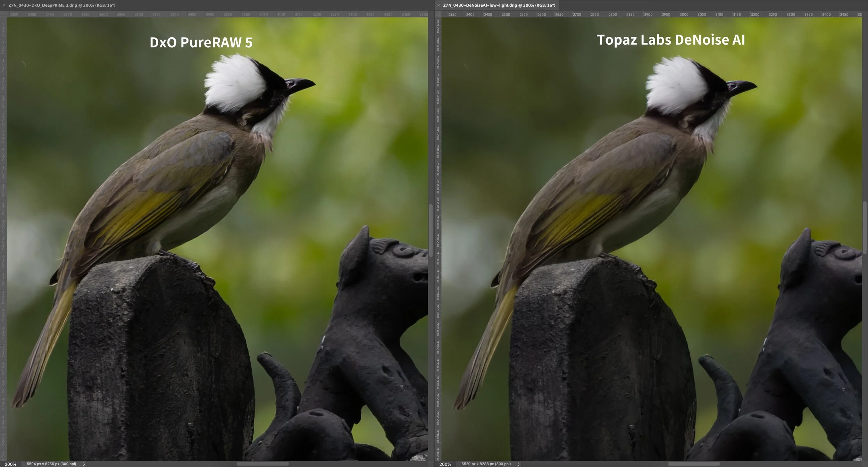868x467 pixels.
Task: Click left window's vertical scrollbar thumb
Action: 431,230
